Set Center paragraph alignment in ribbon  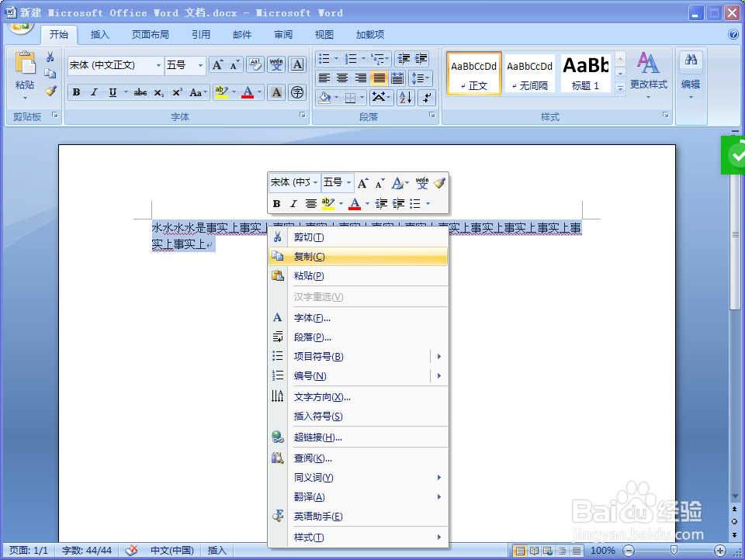click(342, 78)
